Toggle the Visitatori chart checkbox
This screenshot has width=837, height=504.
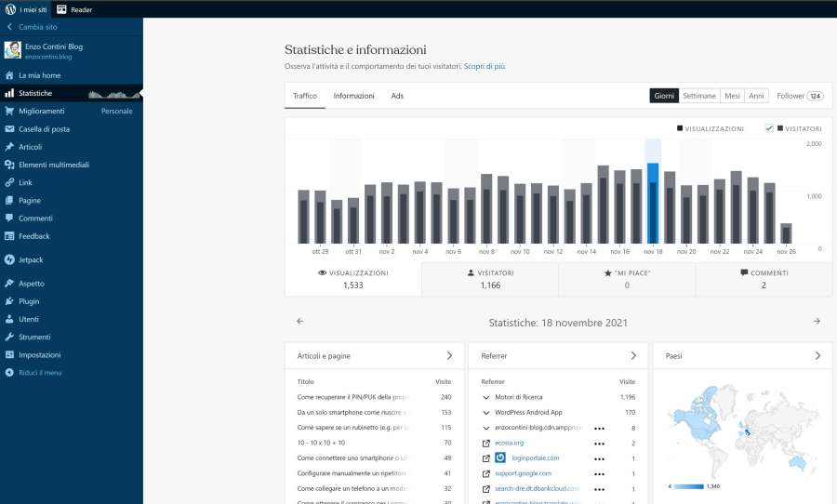coord(769,128)
